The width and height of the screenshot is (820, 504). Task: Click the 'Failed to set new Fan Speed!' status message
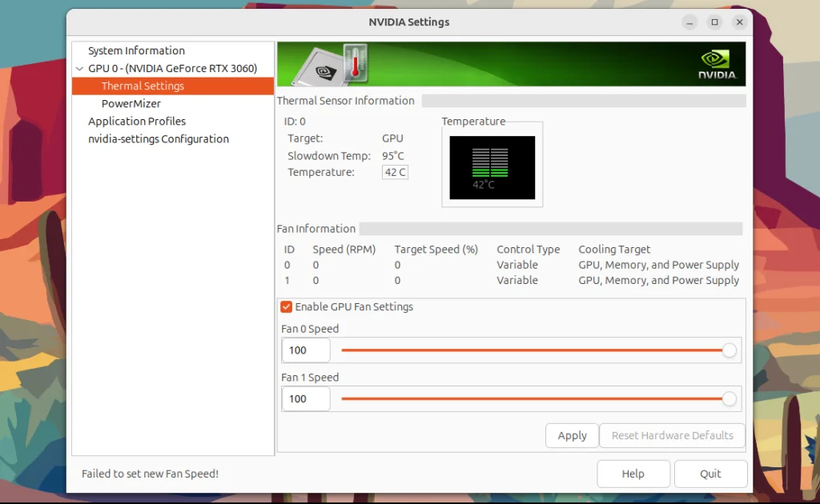point(150,474)
